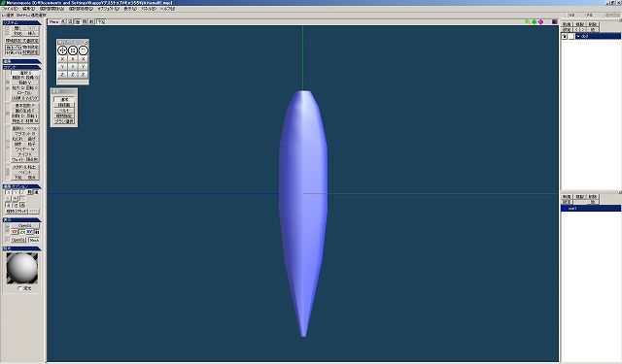Click the 削除 button in the material panel
622x364 pixels.
(592, 196)
